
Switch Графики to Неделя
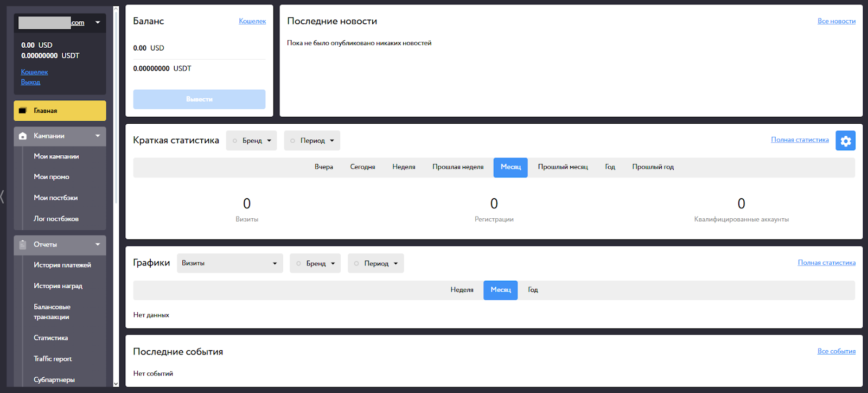[x=462, y=290]
